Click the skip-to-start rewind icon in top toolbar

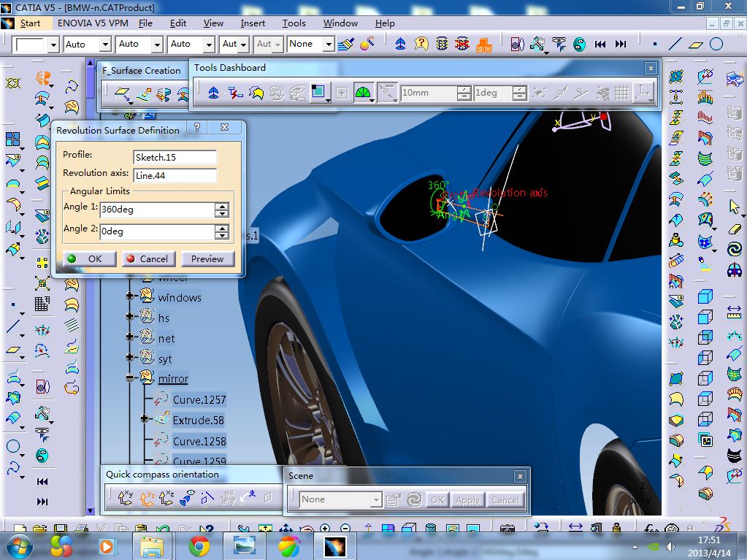(x=600, y=45)
